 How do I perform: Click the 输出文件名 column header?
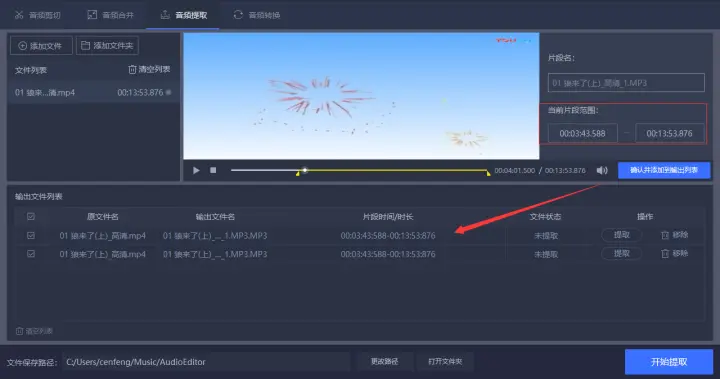[215, 216]
